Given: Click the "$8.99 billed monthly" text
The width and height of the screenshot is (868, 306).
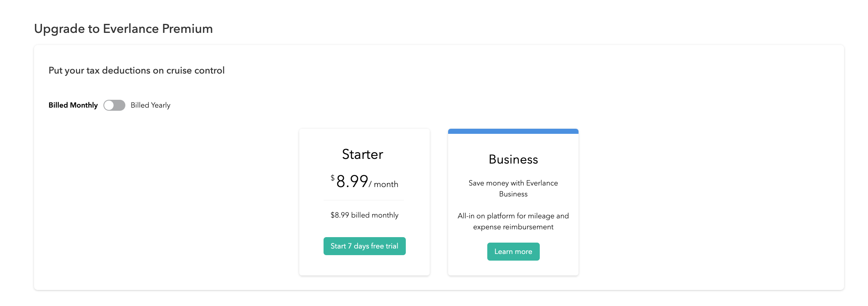Looking at the screenshot, I should point(364,215).
